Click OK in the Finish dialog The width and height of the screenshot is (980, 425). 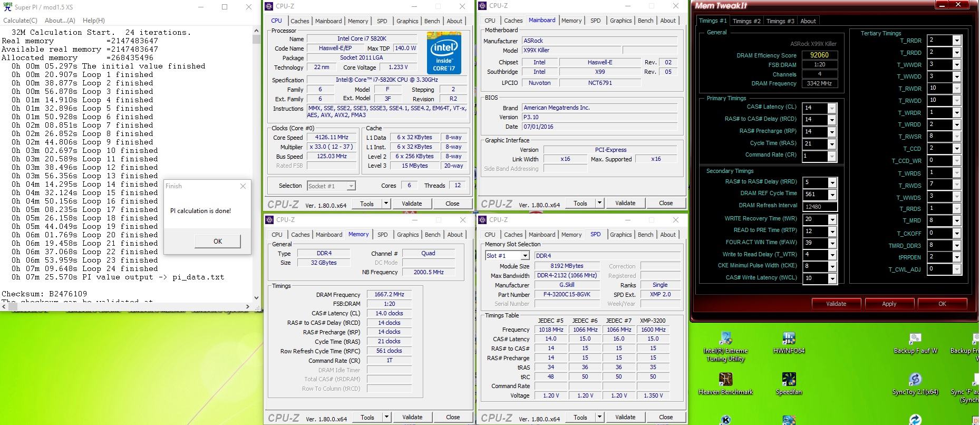pos(218,241)
